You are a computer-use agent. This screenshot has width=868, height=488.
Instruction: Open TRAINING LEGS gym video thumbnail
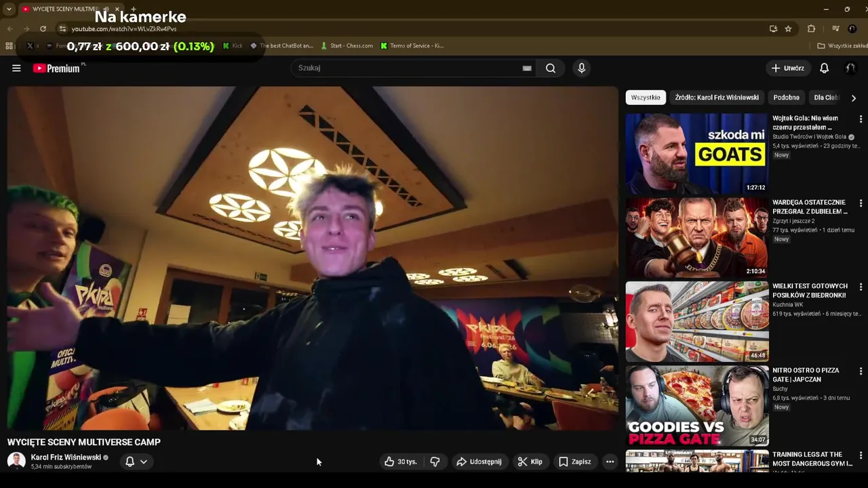pos(696,461)
